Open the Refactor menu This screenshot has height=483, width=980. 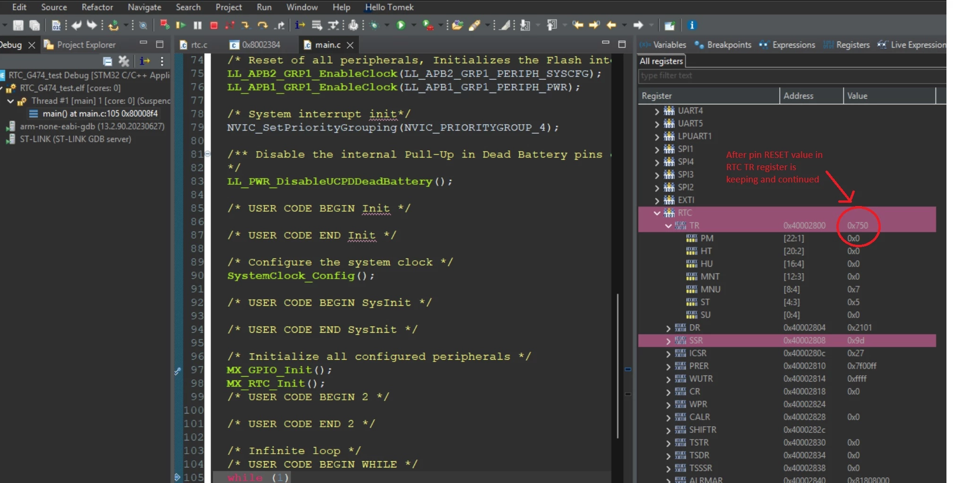(x=97, y=7)
